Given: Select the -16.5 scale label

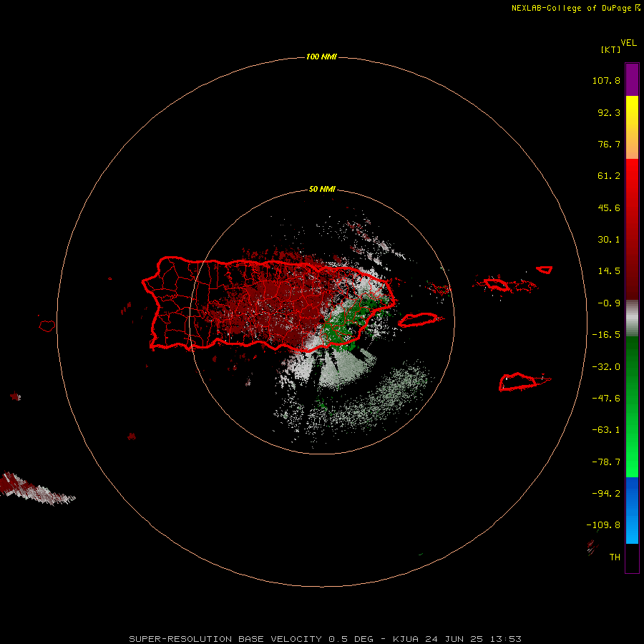Looking at the screenshot, I should click(606, 335).
